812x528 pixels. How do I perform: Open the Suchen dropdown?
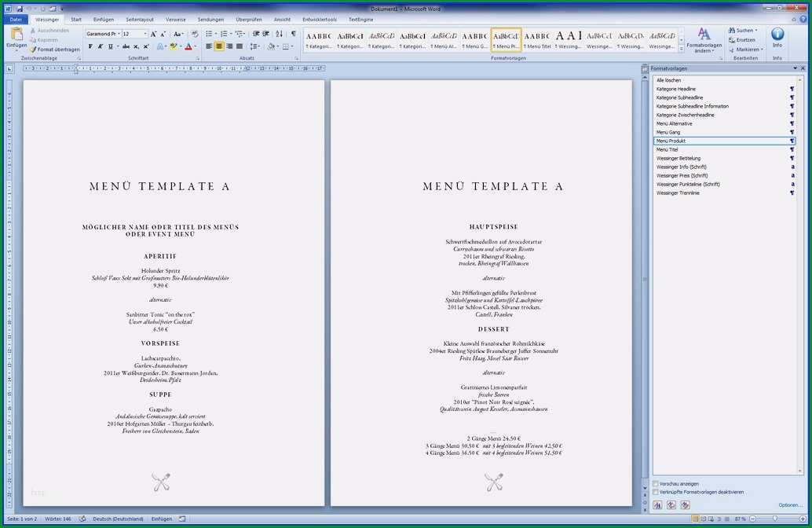tap(743, 31)
